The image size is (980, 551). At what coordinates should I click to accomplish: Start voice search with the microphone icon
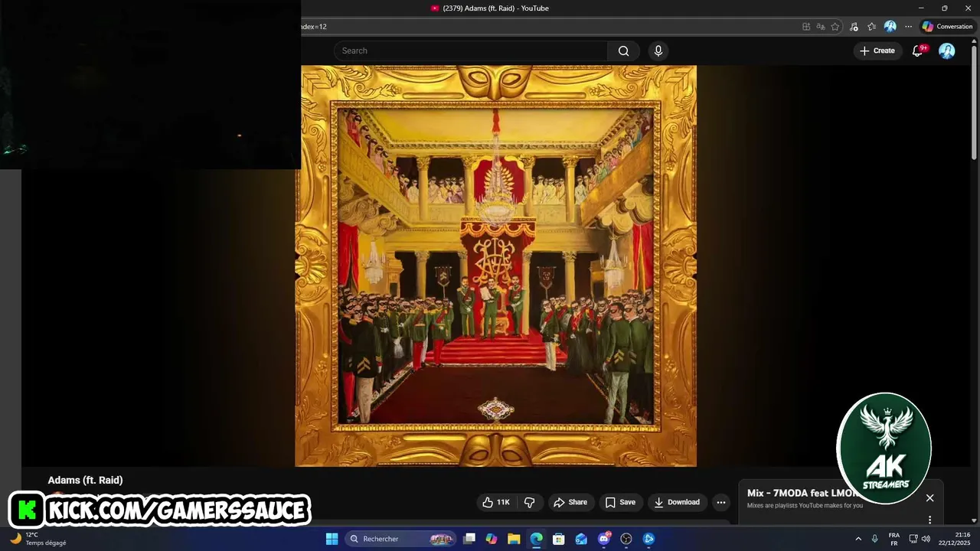[658, 51]
